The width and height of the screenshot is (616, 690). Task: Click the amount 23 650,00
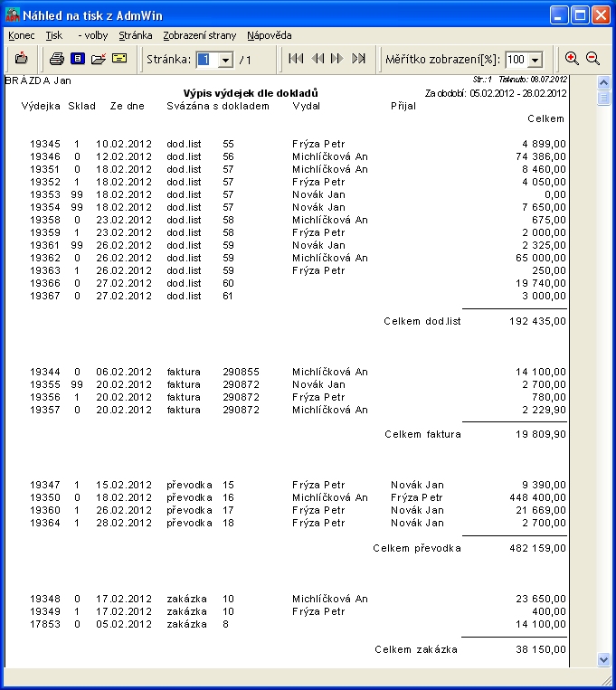pos(541,599)
